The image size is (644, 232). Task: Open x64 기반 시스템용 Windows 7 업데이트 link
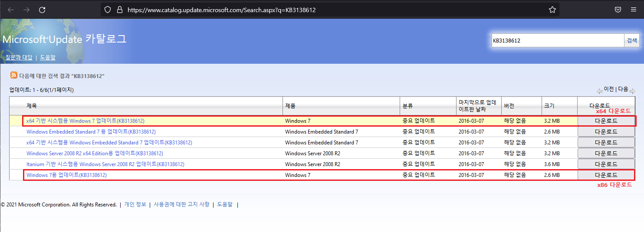[x=85, y=121]
